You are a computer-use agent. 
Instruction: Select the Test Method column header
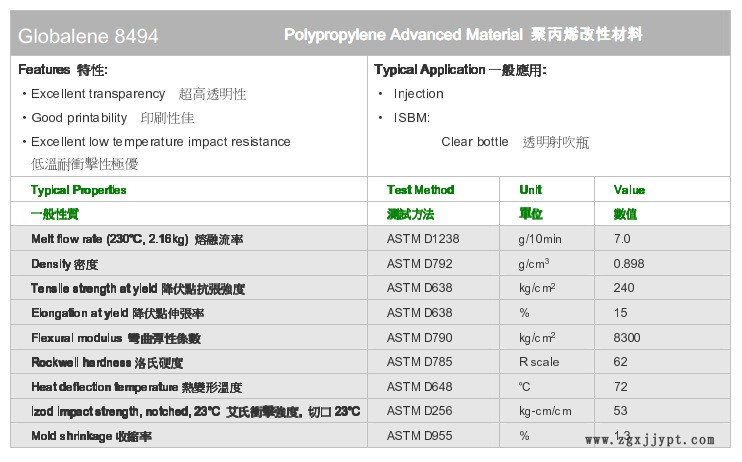coord(420,190)
